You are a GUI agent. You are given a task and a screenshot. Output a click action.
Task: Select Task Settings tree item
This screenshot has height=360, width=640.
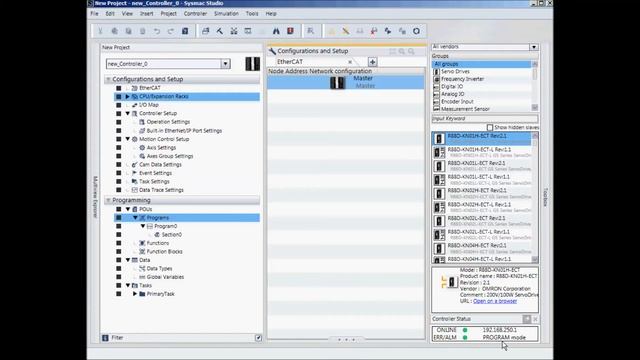(x=154, y=182)
